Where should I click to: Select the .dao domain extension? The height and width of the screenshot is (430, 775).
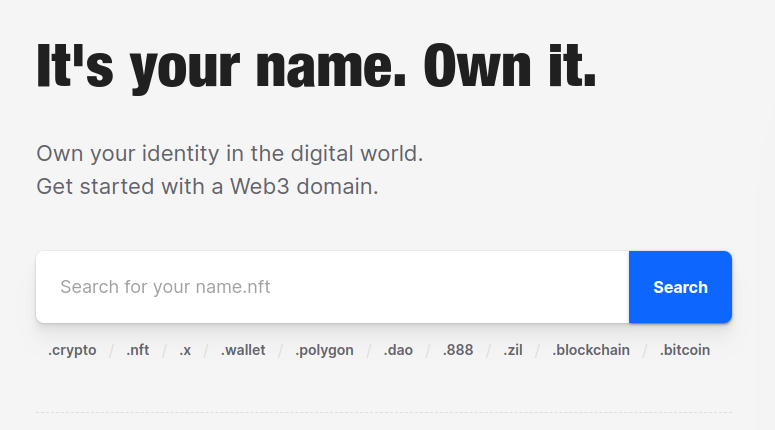pos(398,350)
